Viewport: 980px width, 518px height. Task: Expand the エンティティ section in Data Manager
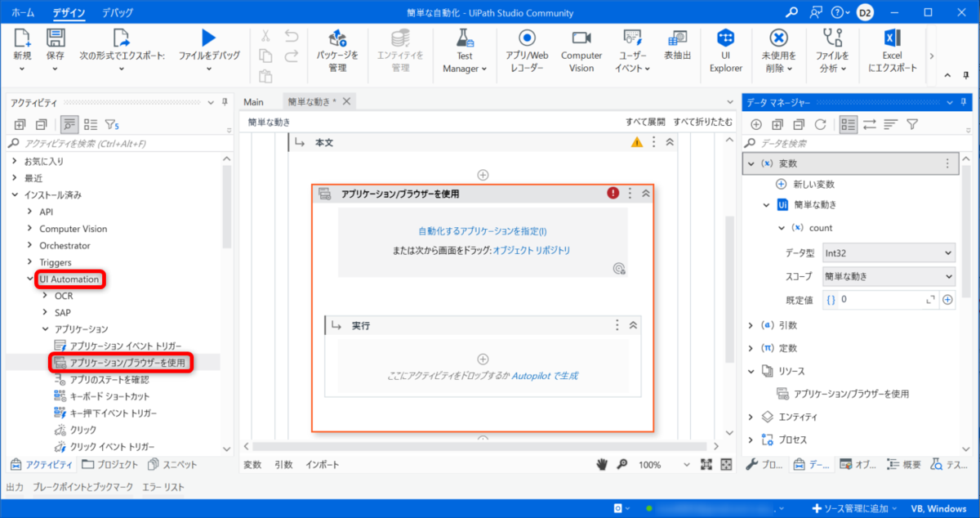click(751, 417)
